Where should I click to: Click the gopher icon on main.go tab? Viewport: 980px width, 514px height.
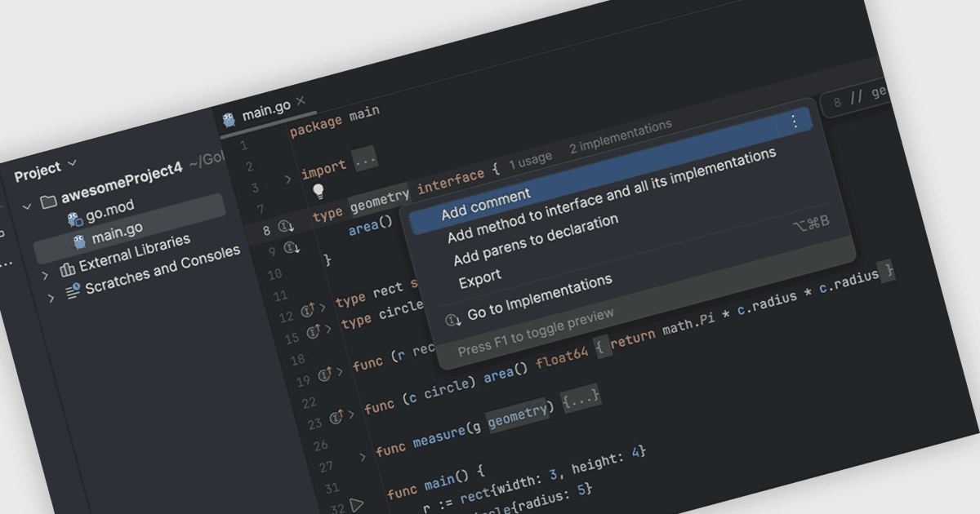coord(229,120)
